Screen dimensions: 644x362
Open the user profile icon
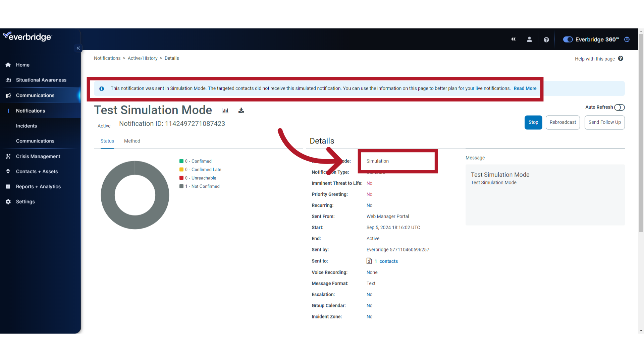click(529, 39)
